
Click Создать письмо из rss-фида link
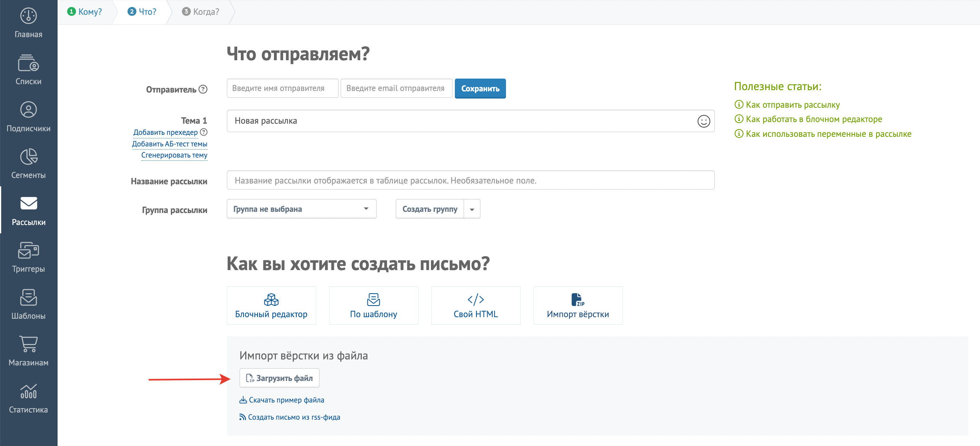click(290, 417)
